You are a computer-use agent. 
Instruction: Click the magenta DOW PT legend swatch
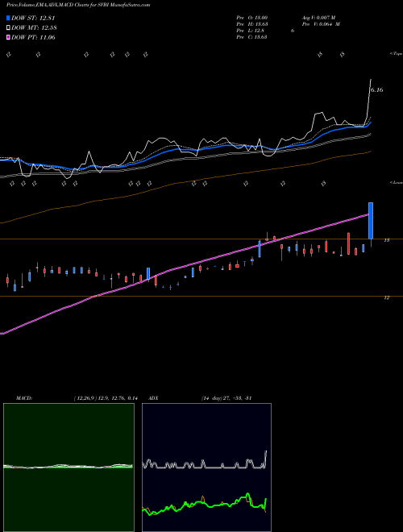click(9, 38)
